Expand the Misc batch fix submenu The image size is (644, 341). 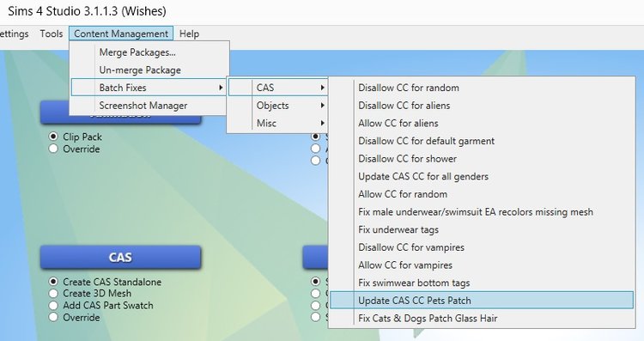(x=277, y=123)
